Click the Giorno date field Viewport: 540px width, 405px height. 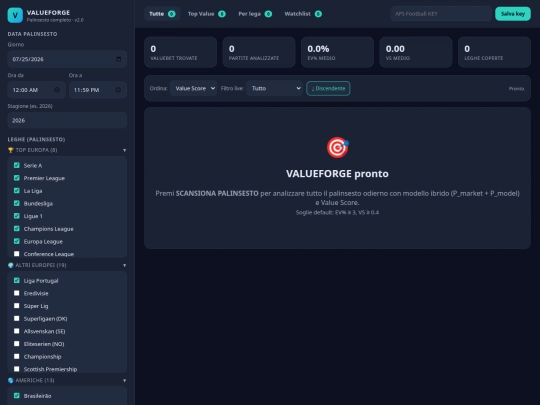click(67, 59)
